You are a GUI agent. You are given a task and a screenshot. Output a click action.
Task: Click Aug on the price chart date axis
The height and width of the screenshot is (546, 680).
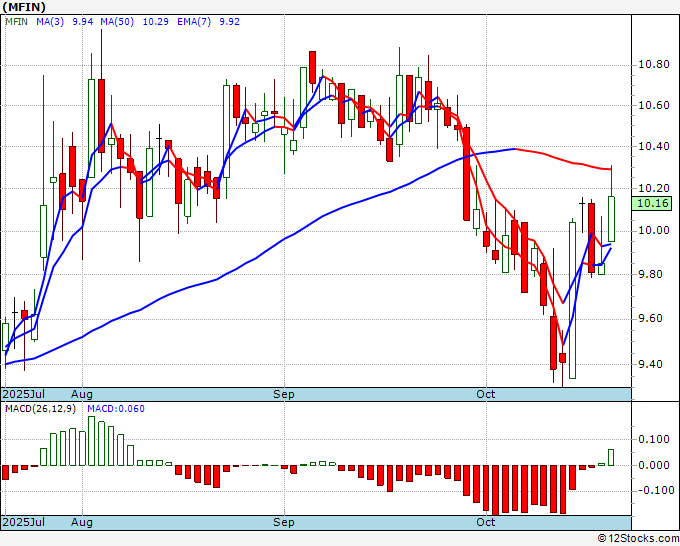click(82, 394)
